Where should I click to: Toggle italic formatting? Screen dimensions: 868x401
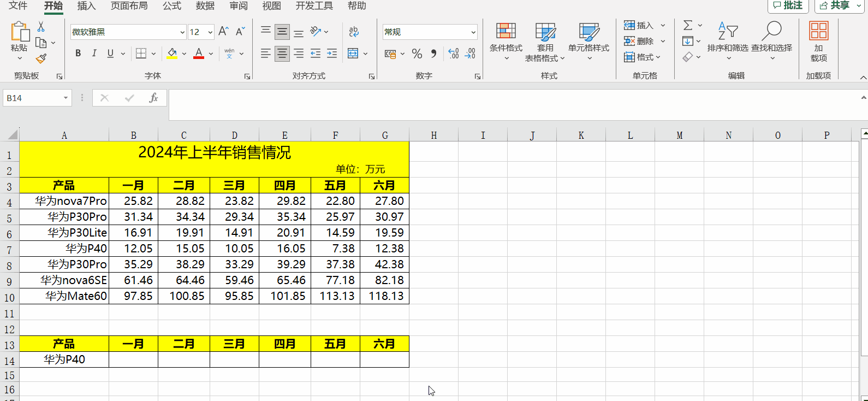(94, 53)
